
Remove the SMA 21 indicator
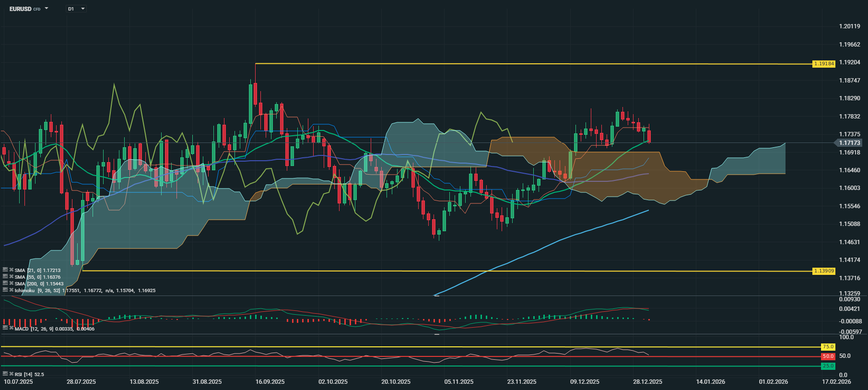11,270
